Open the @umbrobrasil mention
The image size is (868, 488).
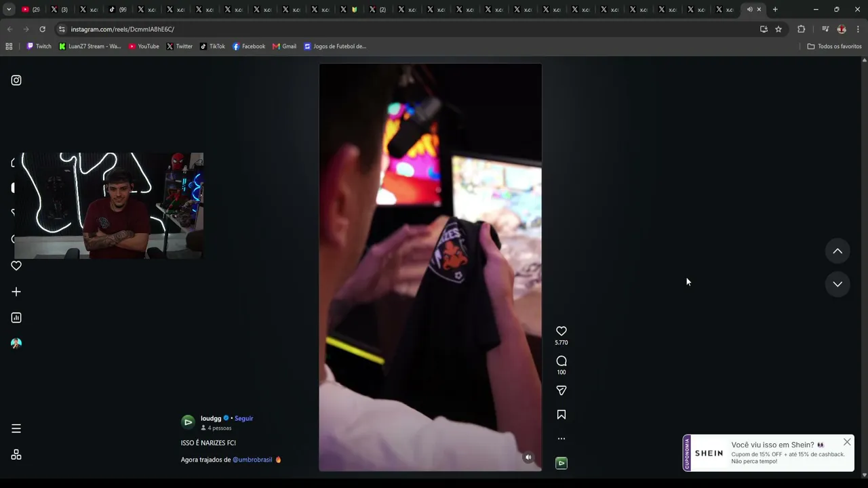252,460
